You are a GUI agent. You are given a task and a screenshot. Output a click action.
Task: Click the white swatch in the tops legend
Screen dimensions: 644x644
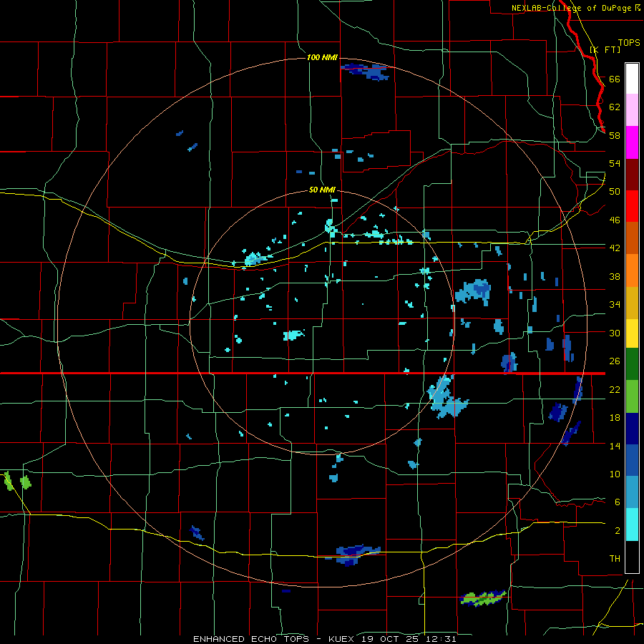click(x=632, y=79)
